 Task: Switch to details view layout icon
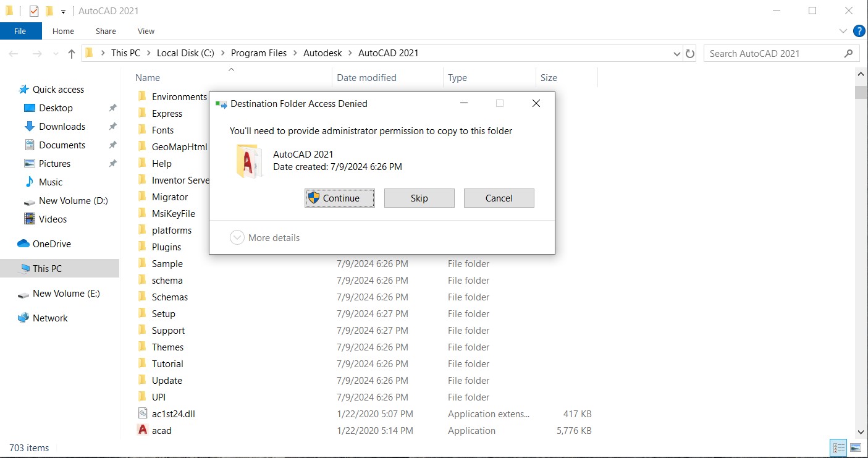pos(839,448)
